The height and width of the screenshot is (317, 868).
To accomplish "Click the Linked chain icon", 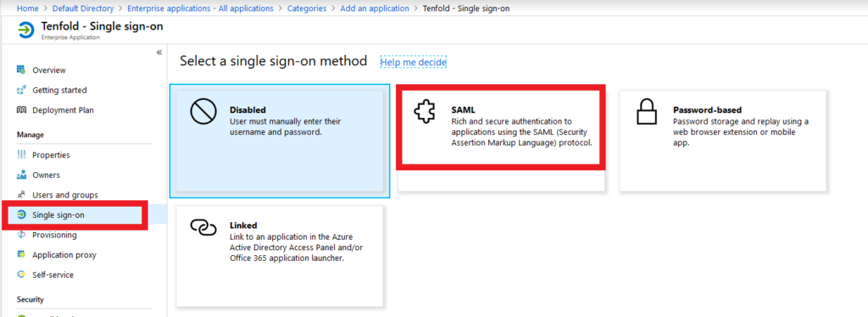I will click(203, 227).
